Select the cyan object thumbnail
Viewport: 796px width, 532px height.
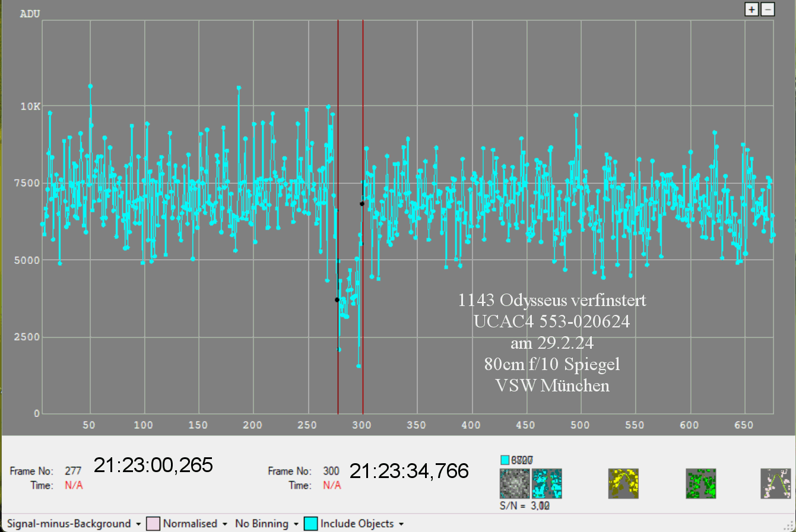point(547,483)
